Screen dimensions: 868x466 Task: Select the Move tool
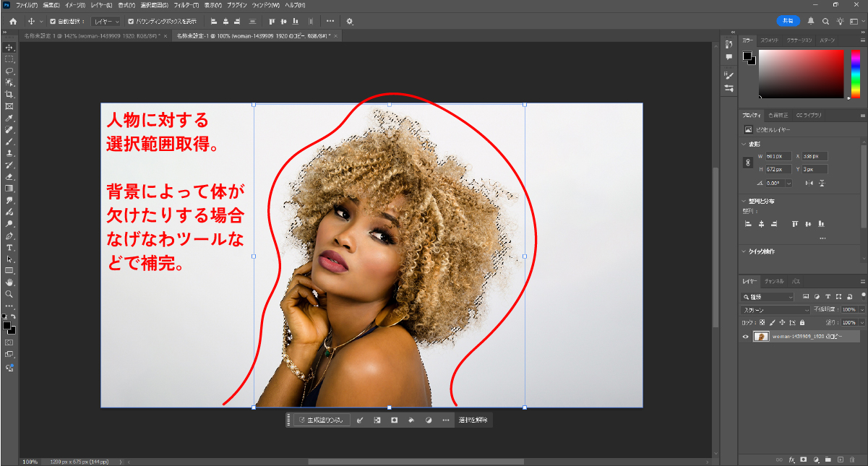coord(9,47)
